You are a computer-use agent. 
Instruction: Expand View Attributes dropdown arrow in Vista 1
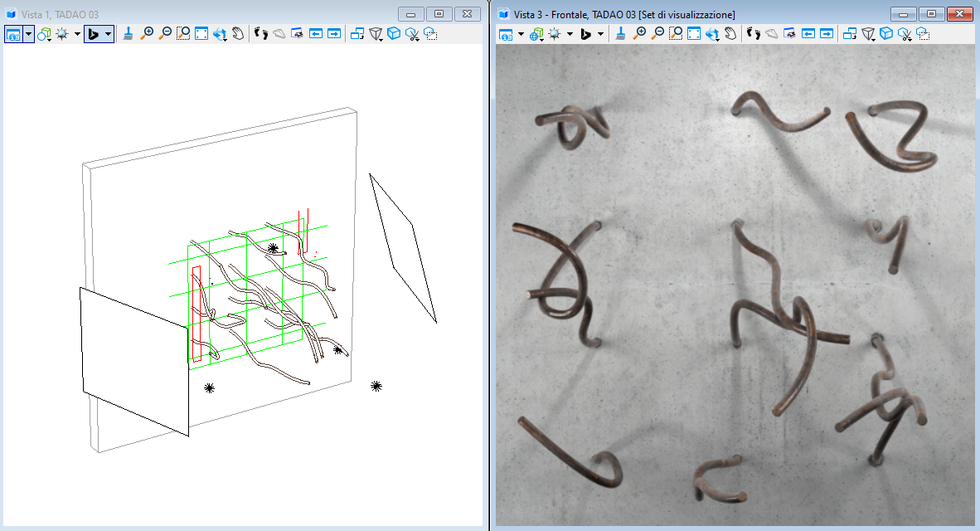29,34
